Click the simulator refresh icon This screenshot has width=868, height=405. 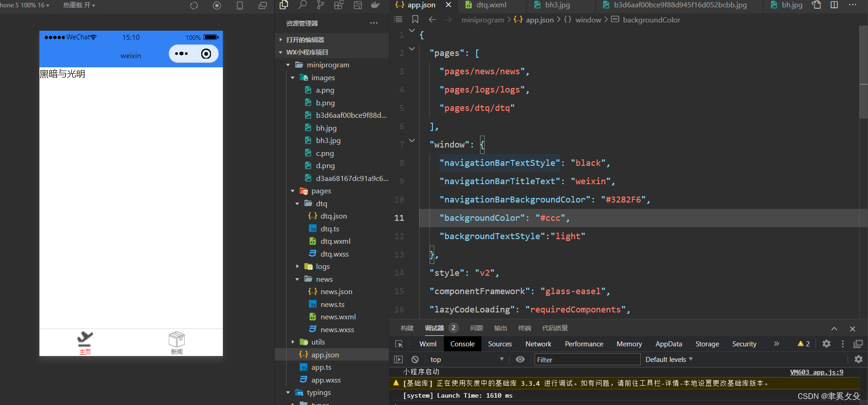(194, 5)
